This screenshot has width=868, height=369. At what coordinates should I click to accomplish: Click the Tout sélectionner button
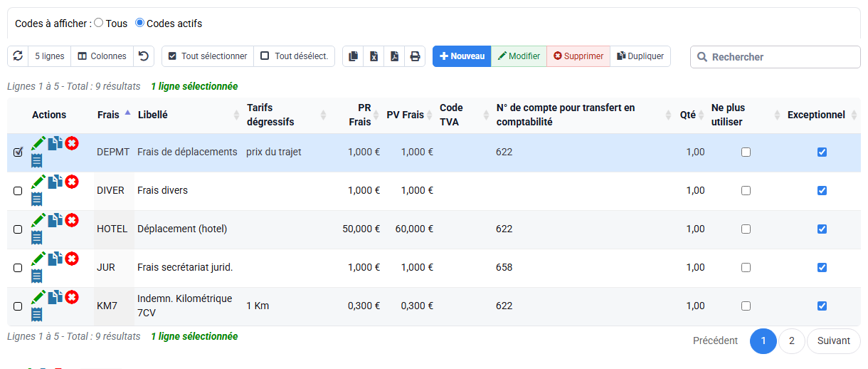[x=208, y=56]
